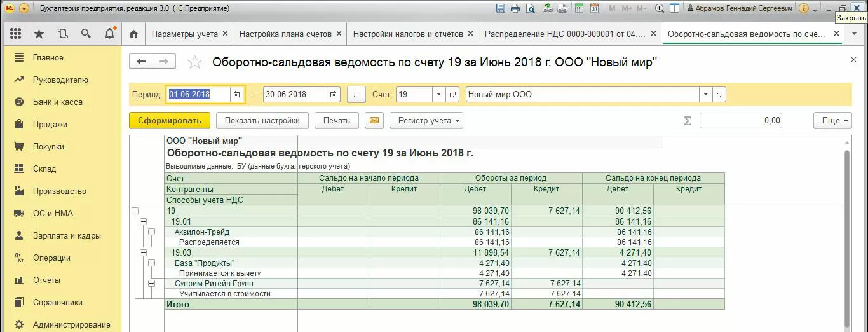This screenshot has height=332, width=868.
Task: Click the Печать button
Action: pyautogui.click(x=336, y=120)
